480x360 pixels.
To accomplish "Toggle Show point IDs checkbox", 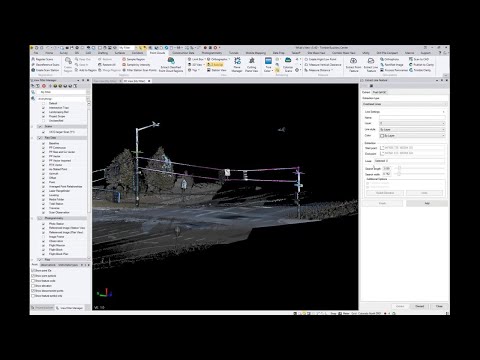I will [33, 271].
